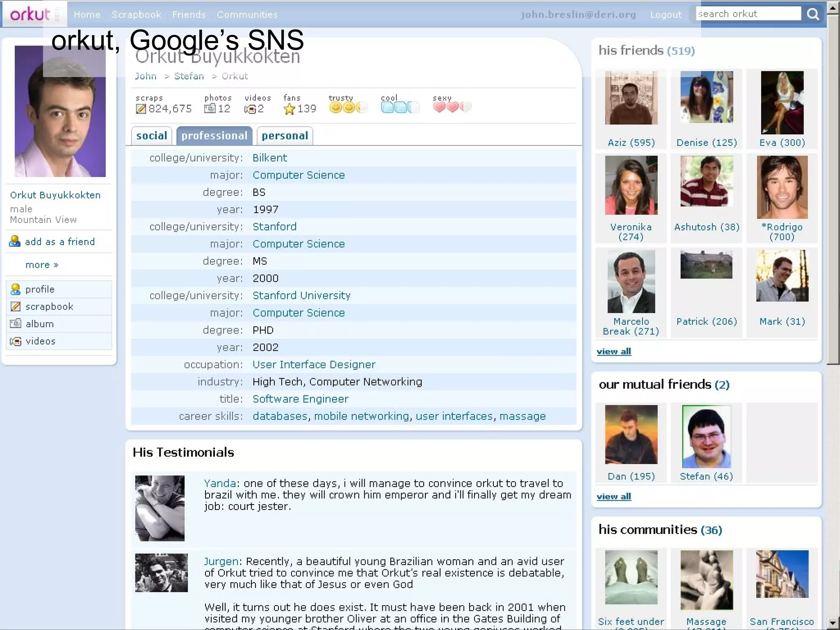This screenshot has width=840, height=630.
Task: Open Stefan (46) mutual friend thumbnail
Action: pos(707,436)
